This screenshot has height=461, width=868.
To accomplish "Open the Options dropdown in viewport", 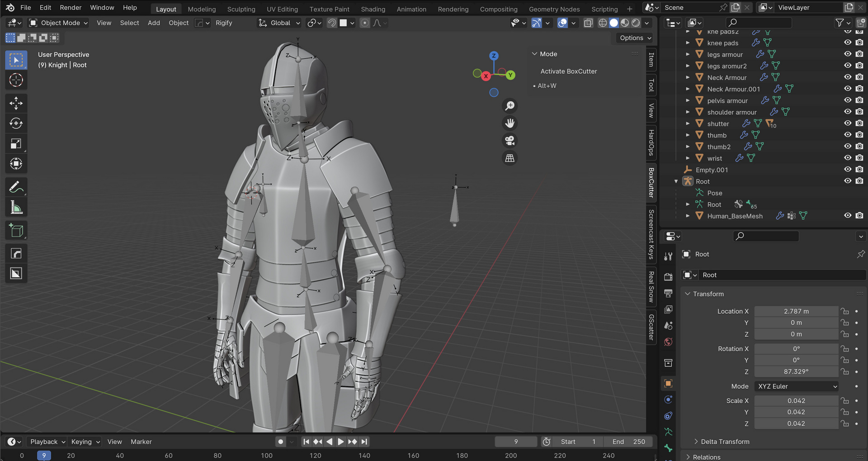I will (636, 38).
